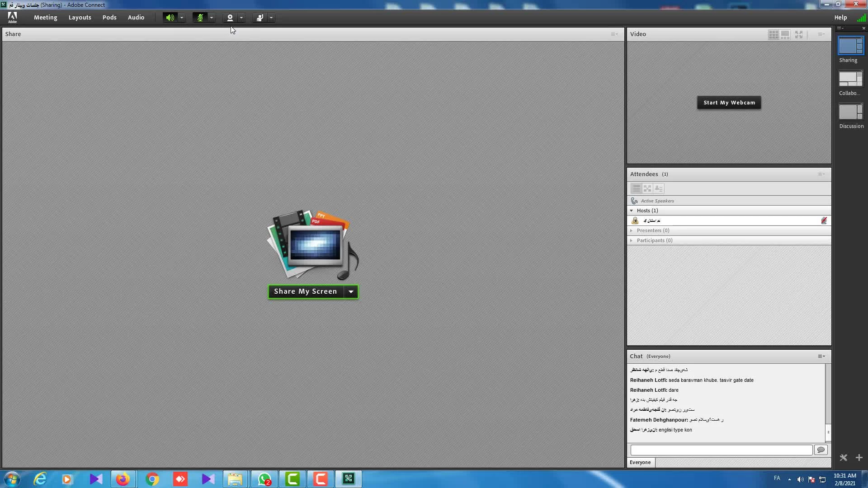The image size is (868, 488).
Task: Select the Collaboration layout thumbnail
Action: click(x=850, y=79)
